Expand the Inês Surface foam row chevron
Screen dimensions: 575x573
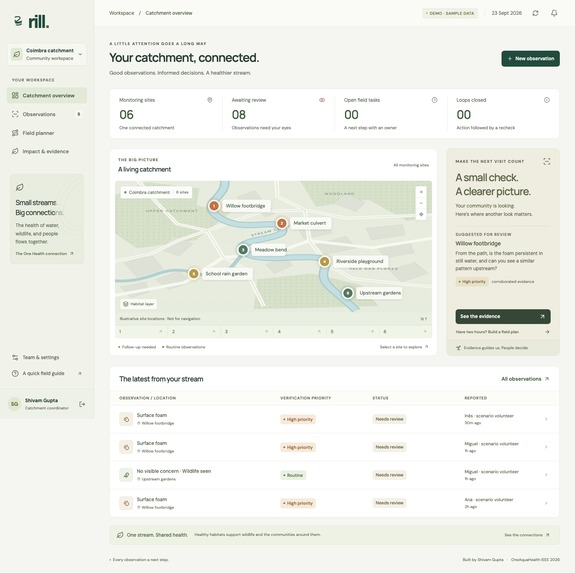546,419
